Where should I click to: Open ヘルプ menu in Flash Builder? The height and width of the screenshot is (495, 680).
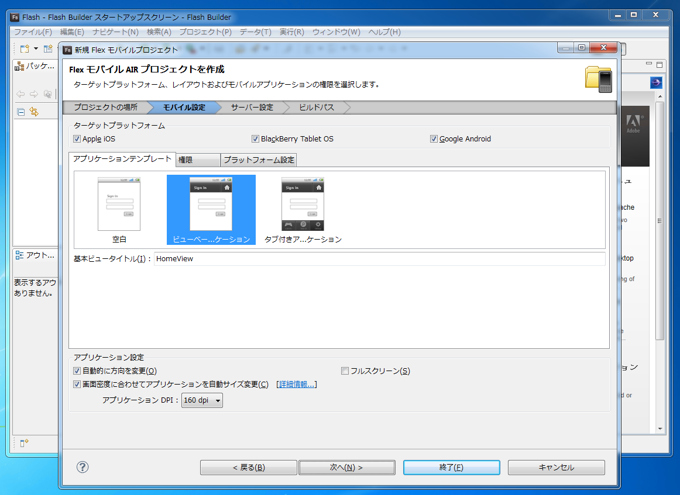click(x=384, y=32)
